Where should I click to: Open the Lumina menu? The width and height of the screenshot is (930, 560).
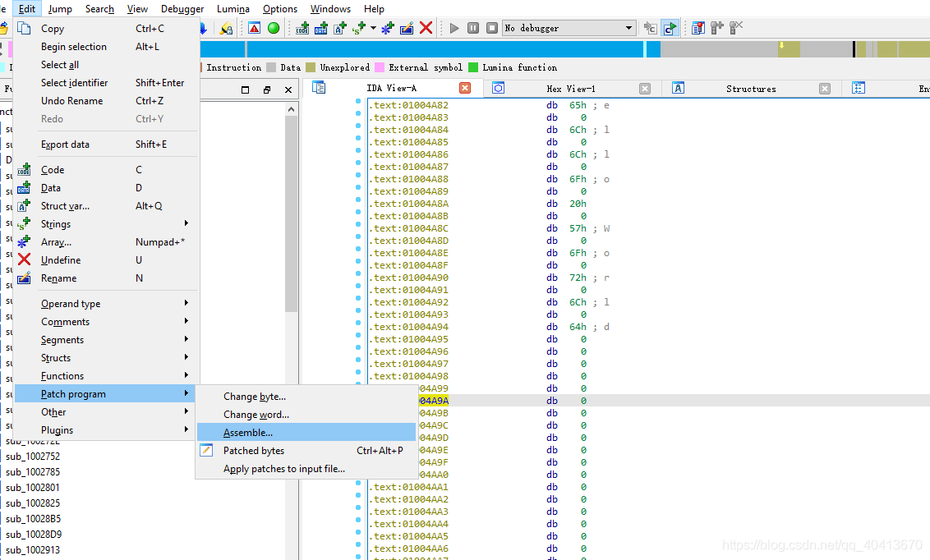[x=233, y=9]
